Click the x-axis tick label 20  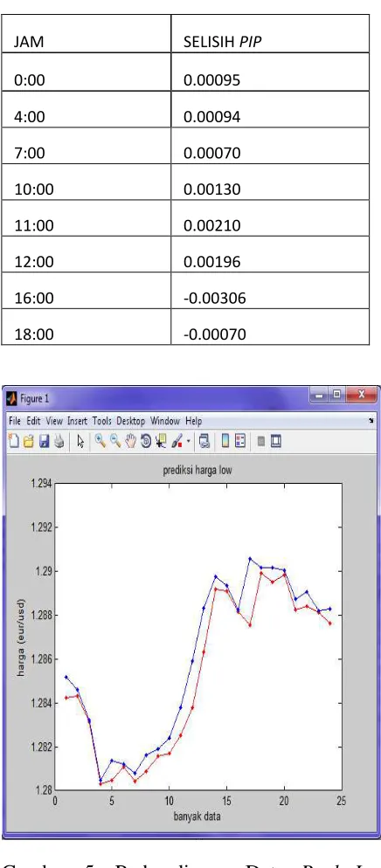284,801
